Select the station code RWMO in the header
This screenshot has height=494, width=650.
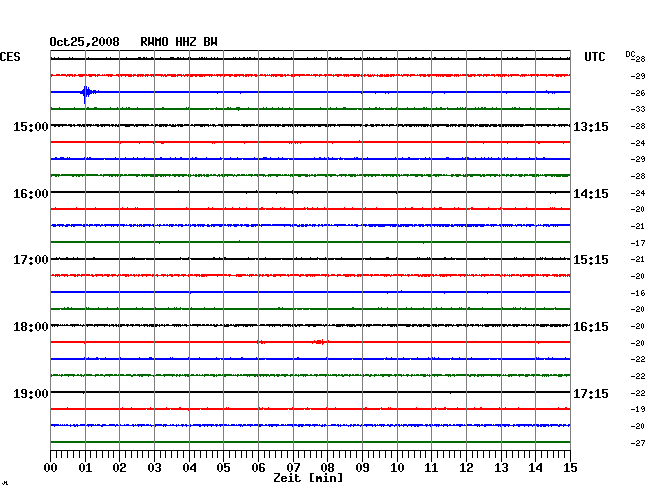click(154, 42)
